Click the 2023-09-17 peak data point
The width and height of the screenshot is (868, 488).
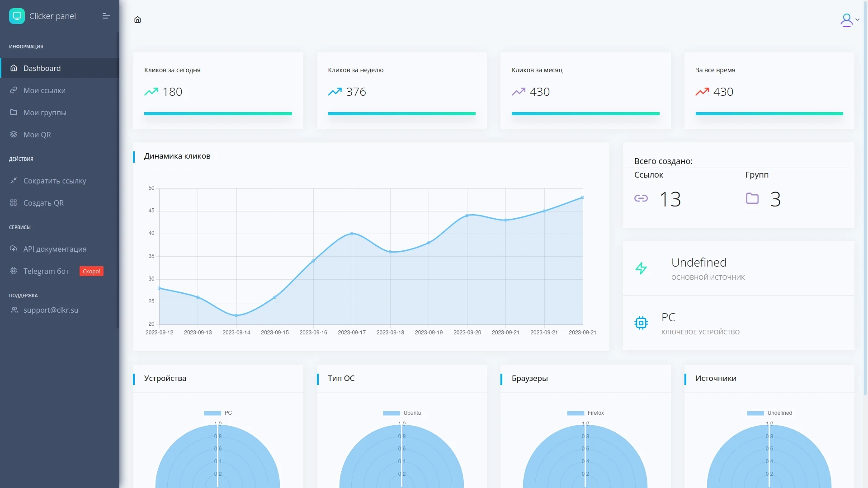point(352,234)
